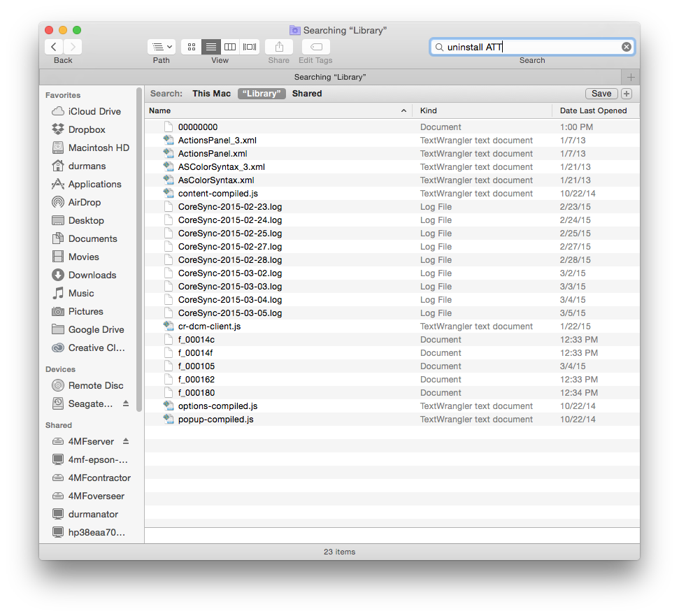679x616 pixels.
Task: Sort by Date Last Opened column
Action: (596, 110)
